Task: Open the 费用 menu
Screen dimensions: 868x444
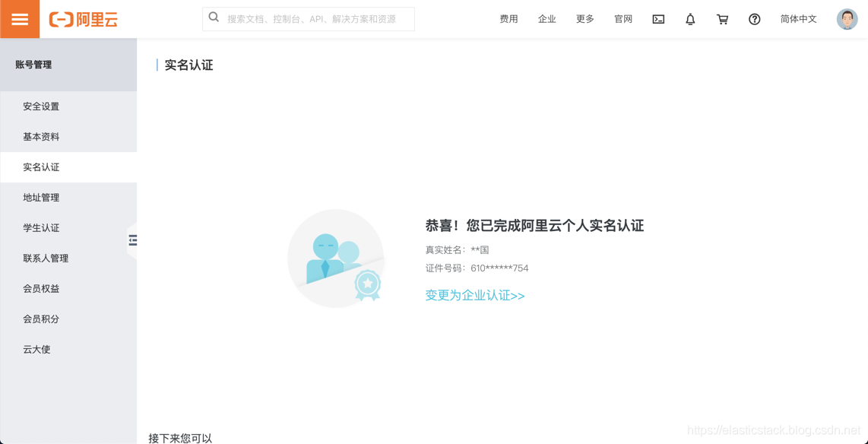Action: (x=508, y=19)
